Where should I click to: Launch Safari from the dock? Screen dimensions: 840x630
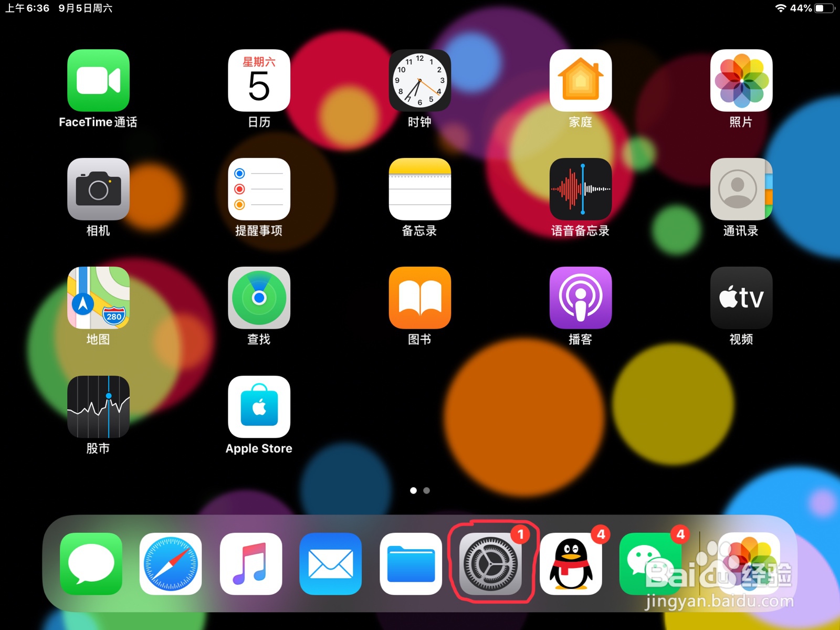pos(171,564)
